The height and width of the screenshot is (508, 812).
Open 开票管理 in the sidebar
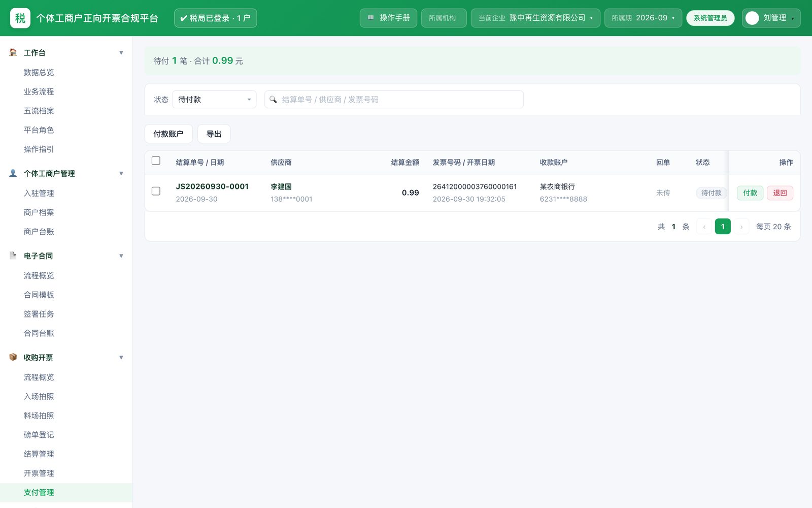pos(39,473)
